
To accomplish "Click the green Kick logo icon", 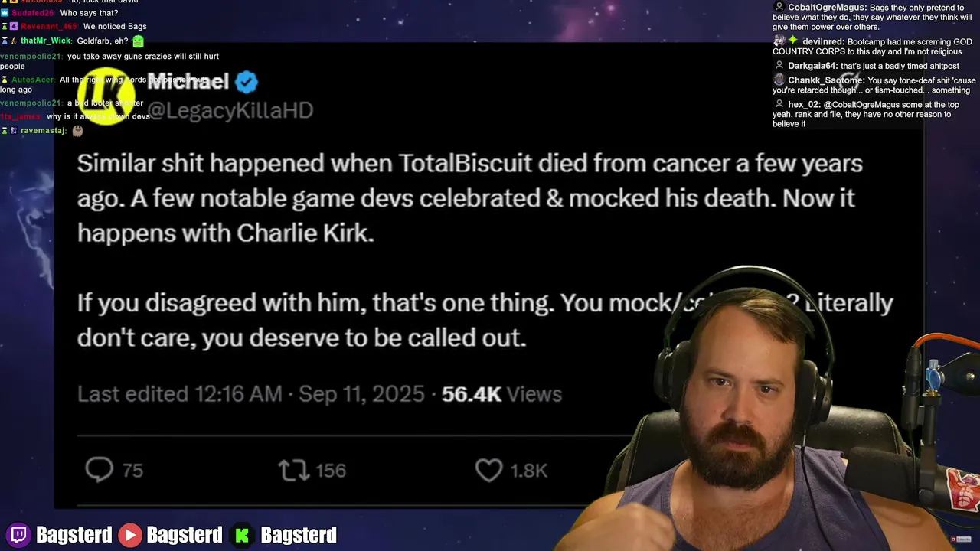I will click(x=242, y=534).
